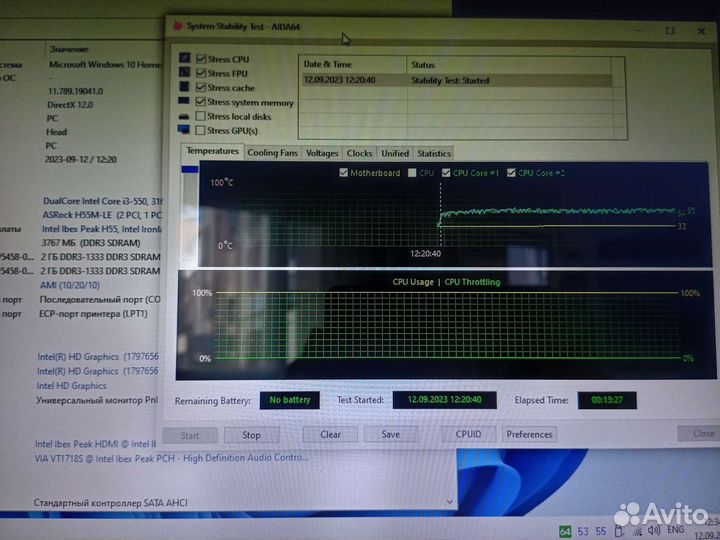Click the 'ASRock H55M-LE' motherboard link
Viewport: 720px width, 540px height.
click(x=101, y=215)
